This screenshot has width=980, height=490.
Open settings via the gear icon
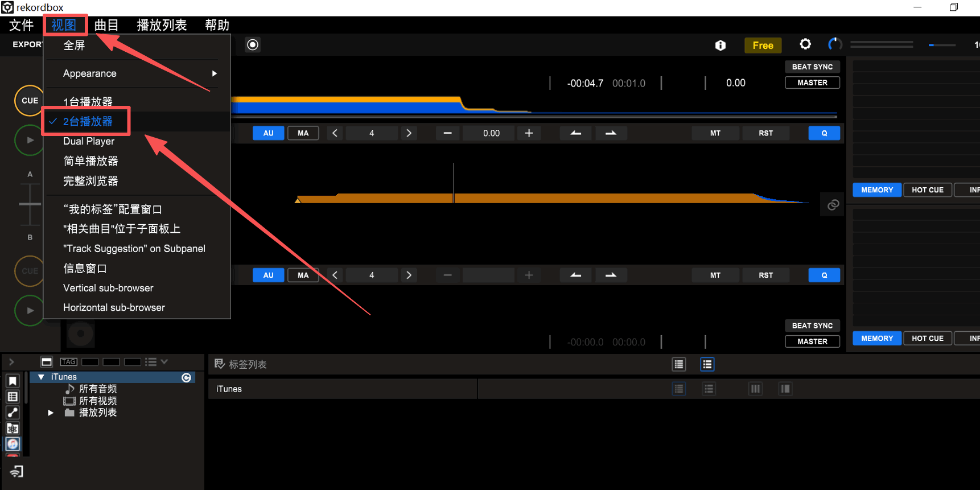[805, 44]
